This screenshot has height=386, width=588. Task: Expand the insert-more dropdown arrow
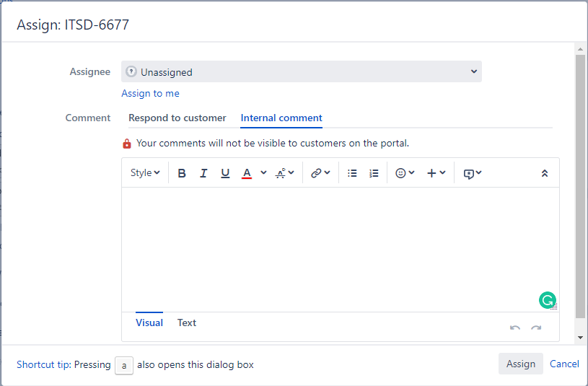click(442, 172)
